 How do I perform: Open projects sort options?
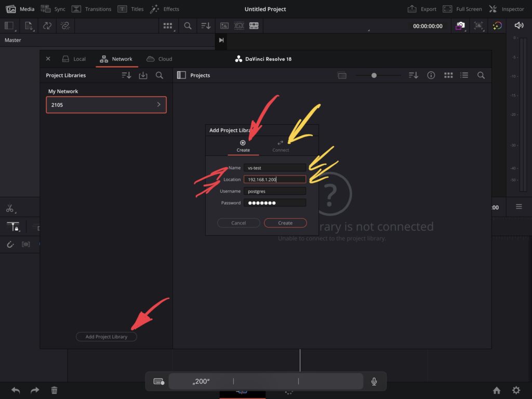coord(413,75)
